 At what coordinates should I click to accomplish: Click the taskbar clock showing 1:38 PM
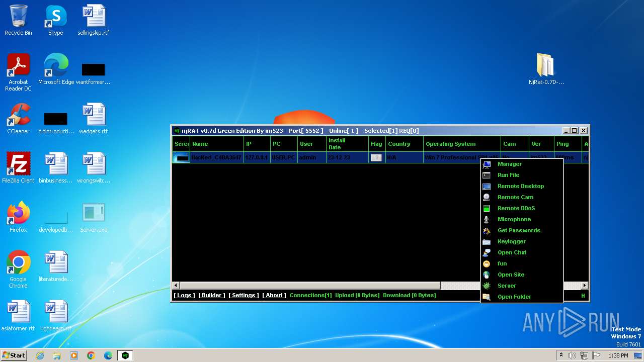618,355
